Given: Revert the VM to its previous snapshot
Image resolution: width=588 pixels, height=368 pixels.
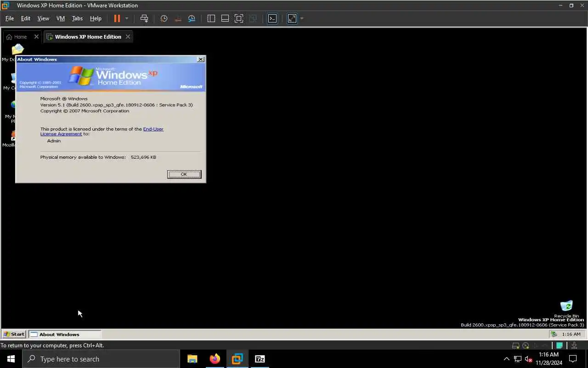Looking at the screenshot, I should (178, 18).
